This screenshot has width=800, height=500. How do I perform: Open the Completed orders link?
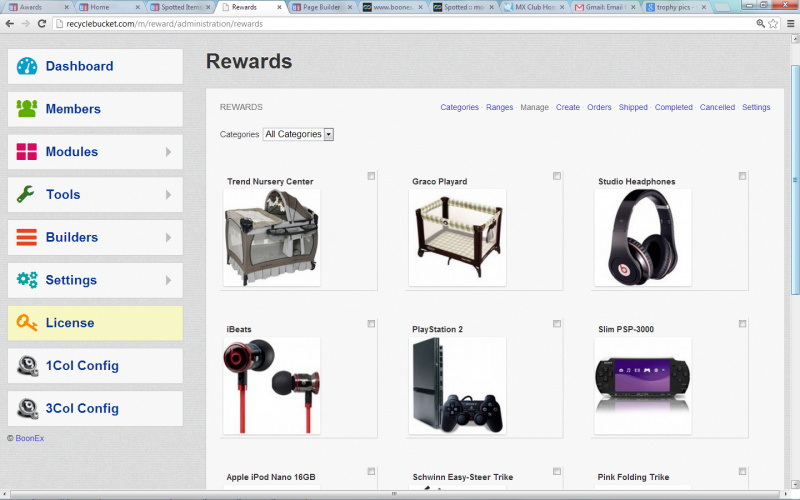[673, 107]
